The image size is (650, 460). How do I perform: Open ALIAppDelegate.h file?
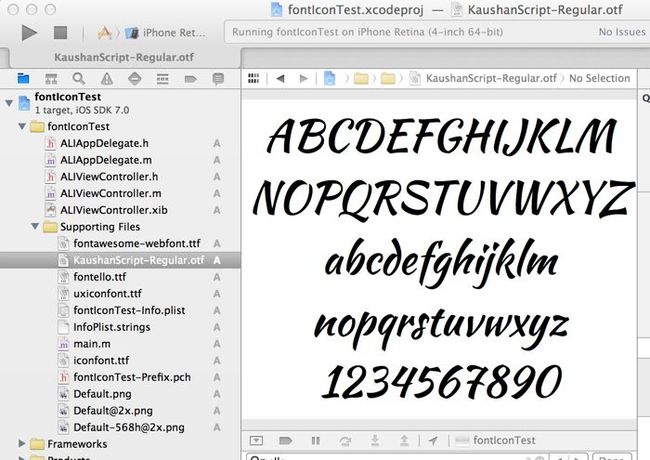pos(104,143)
